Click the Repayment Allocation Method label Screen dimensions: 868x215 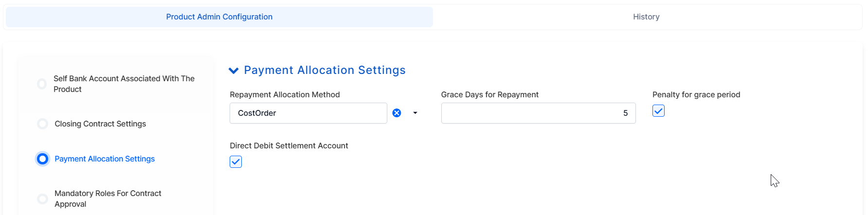click(x=285, y=95)
